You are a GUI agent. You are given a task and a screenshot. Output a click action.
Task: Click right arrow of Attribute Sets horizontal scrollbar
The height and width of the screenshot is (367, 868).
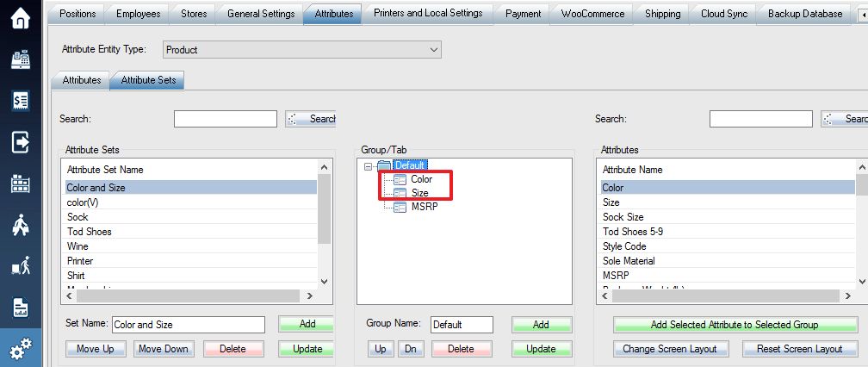pos(309,296)
